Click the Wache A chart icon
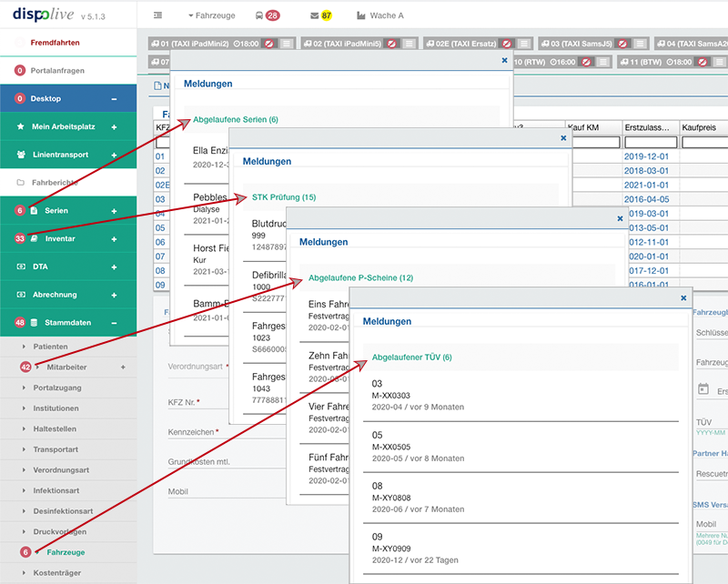The width and height of the screenshot is (728, 584). tap(361, 15)
